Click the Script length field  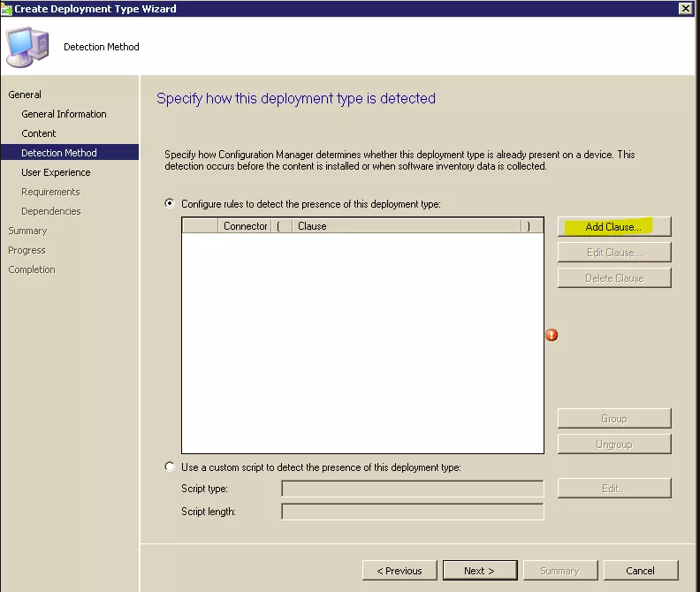tap(413, 512)
